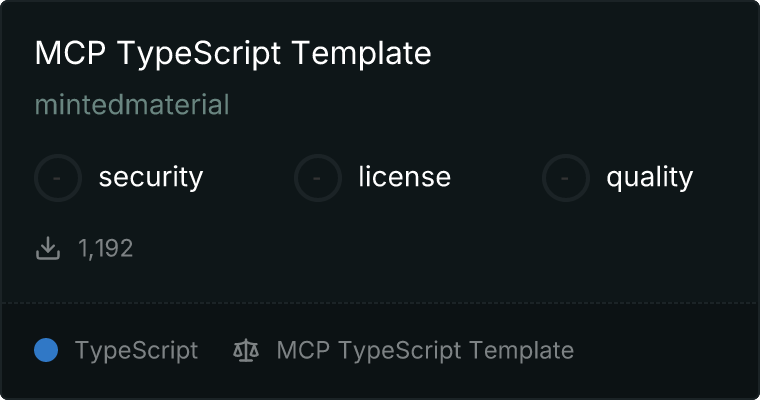This screenshot has height=400, width=760.
Task: Click the quality label text
Action: click(649, 178)
